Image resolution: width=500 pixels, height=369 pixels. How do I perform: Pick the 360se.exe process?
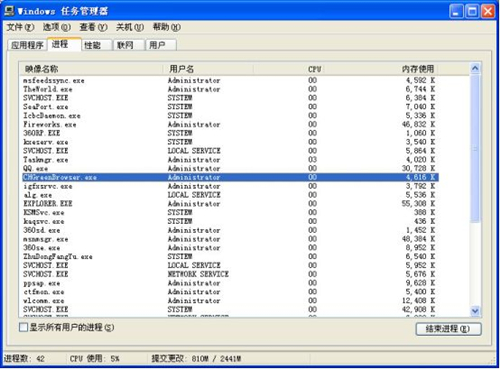coord(230,248)
